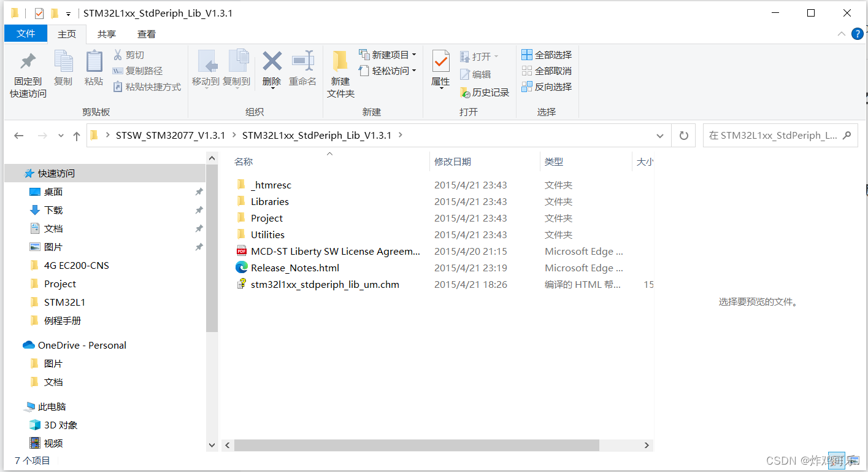Go up one folder level
The width and height of the screenshot is (868, 472).
click(77, 136)
